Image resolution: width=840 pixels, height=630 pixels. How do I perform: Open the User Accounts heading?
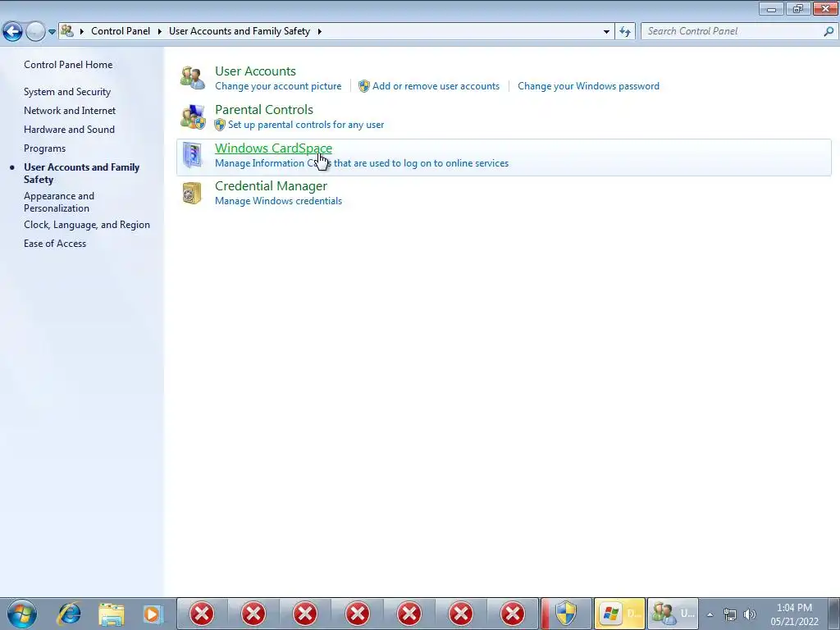255,71
